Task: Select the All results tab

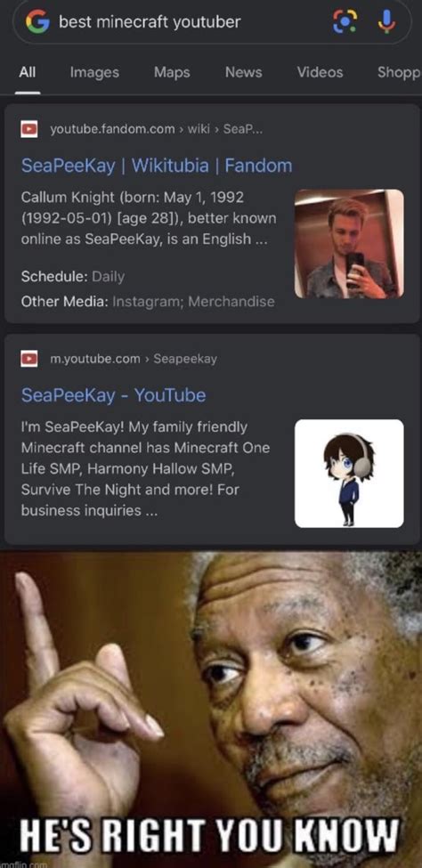Action: click(27, 72)
